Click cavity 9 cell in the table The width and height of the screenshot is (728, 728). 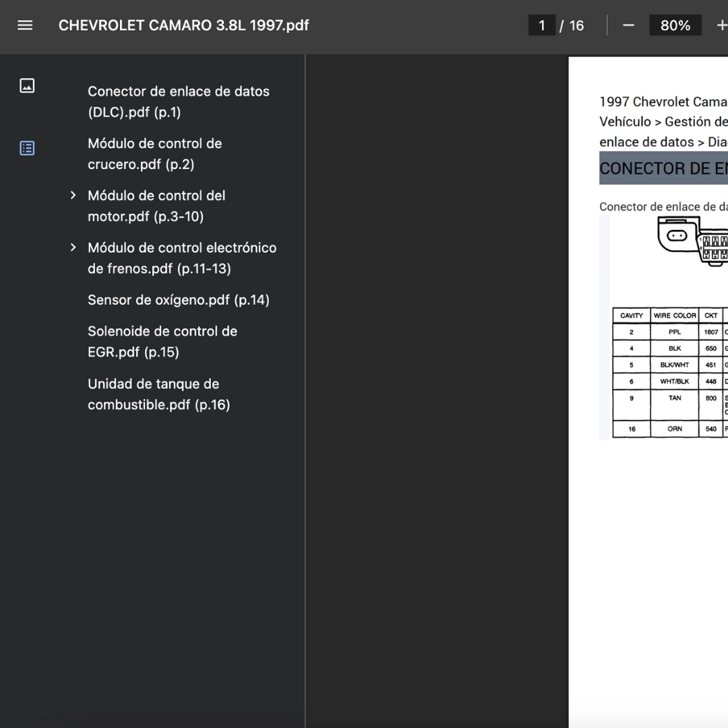(632, 405)
